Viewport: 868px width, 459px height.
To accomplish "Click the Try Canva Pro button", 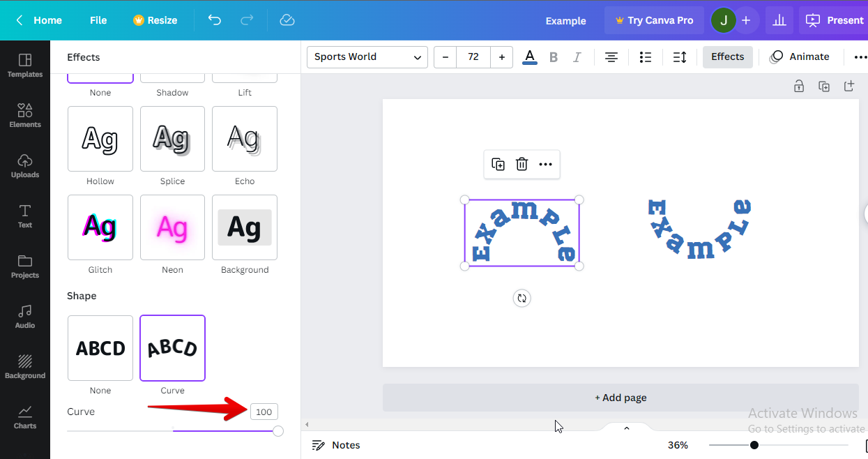I will tap(654, 20).
